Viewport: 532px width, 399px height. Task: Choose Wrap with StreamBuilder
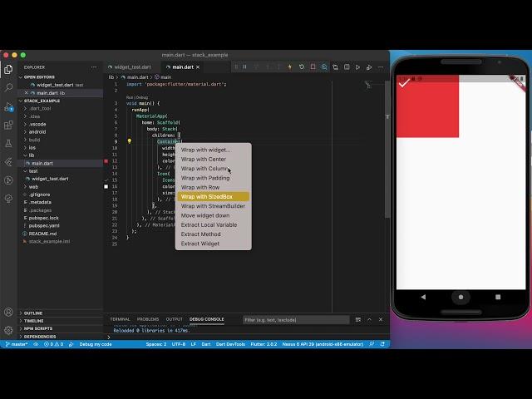(x=213, y=206)
